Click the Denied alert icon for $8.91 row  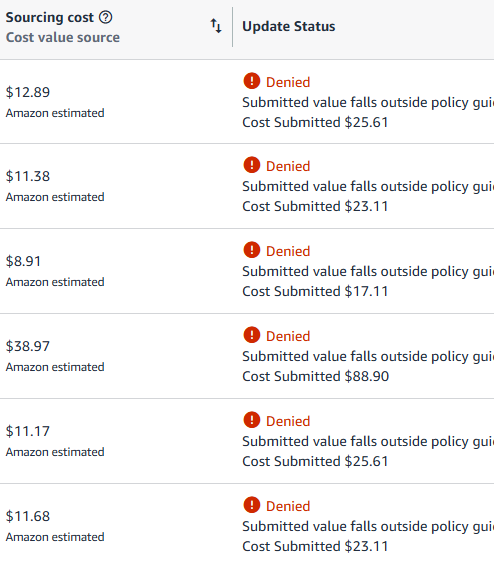coord(252,250)
